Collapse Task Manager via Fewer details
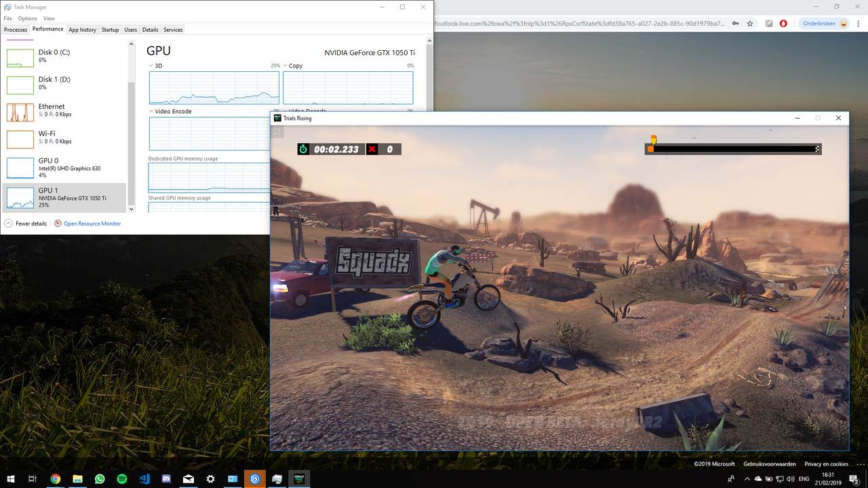The width and height of the screenshot is (868, 488). click(26, 223)
